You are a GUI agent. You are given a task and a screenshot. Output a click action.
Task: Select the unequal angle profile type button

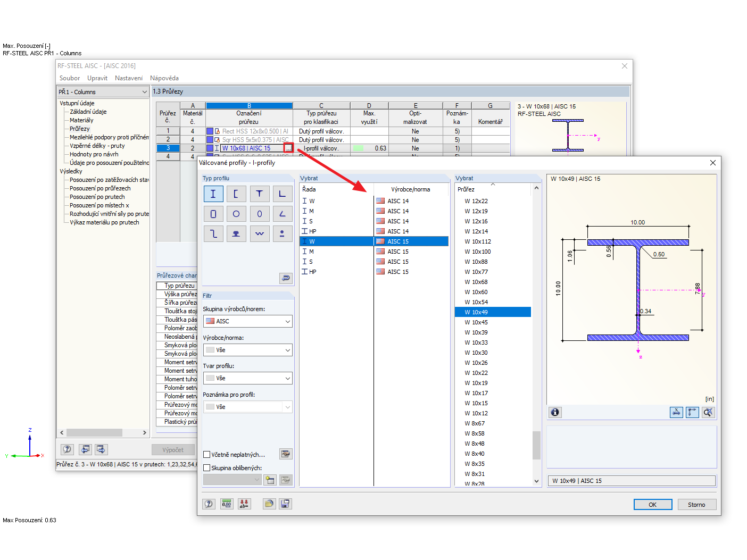[282, 214]
